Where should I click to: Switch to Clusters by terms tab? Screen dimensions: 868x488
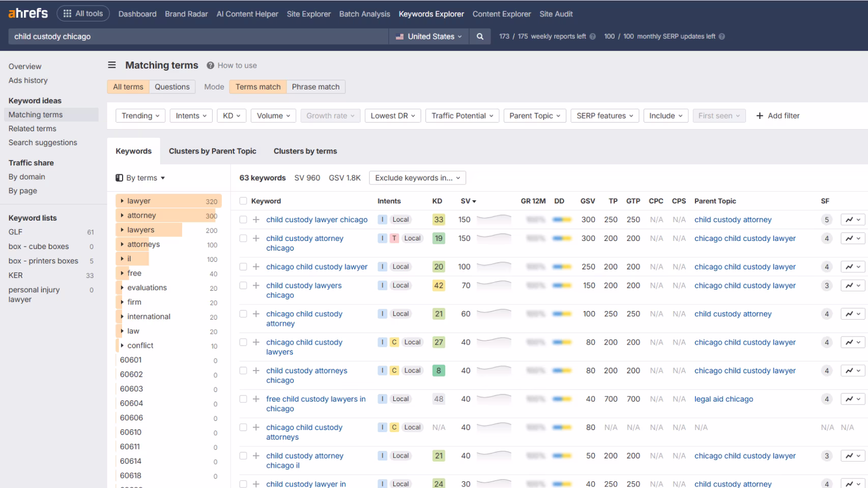point(305,151)
